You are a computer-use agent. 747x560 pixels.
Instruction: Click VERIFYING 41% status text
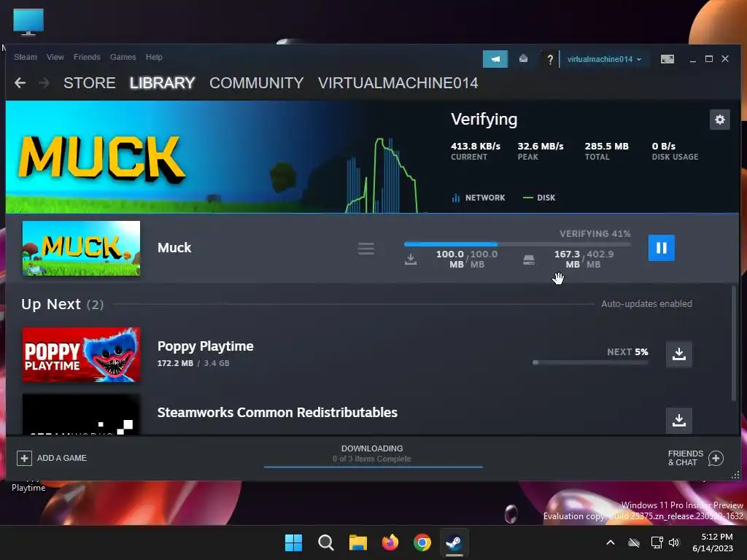click(595, 234)
